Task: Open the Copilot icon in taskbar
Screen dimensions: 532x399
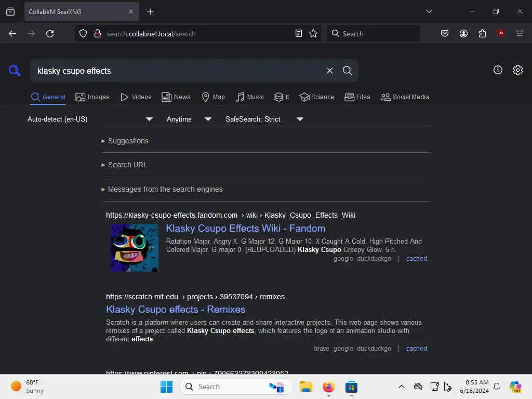Action: 516,387
